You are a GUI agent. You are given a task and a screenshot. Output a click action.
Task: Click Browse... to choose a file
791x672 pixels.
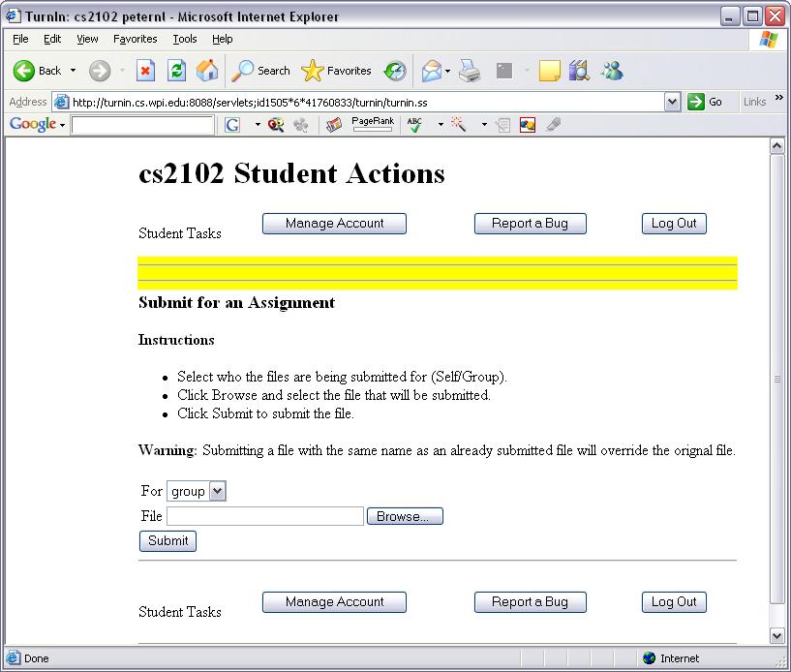point(405,516)
